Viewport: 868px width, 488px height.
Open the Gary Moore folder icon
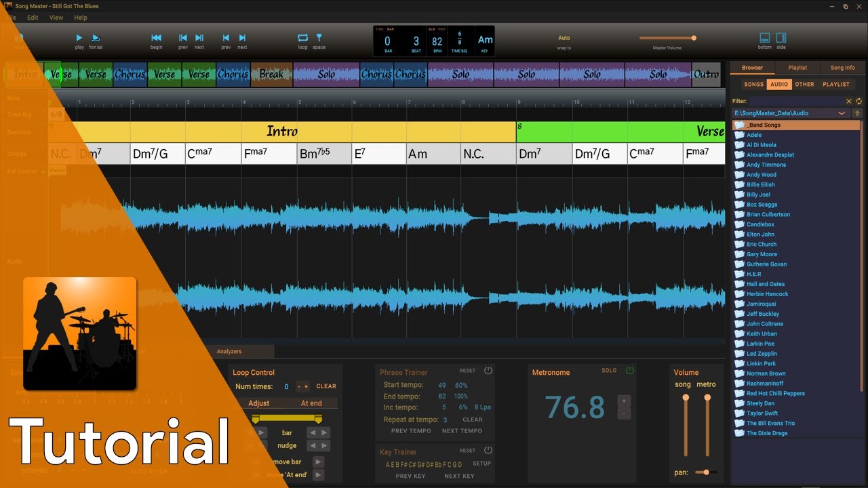pos(740,254)
